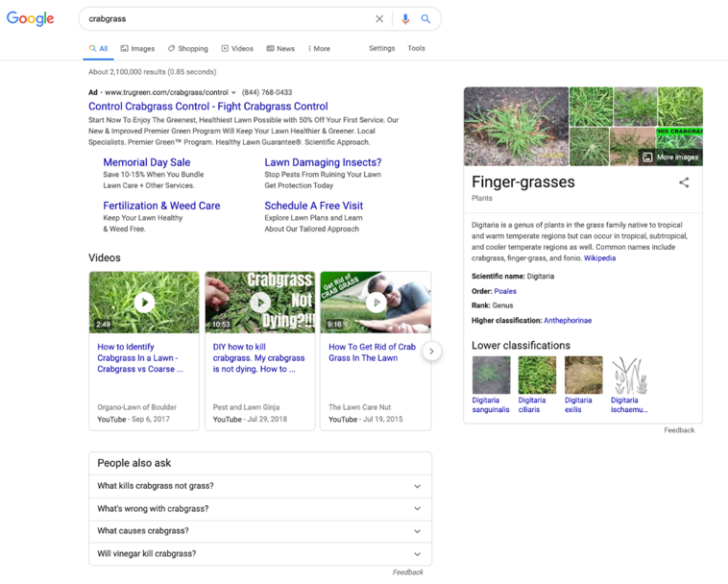Click the 'Lower classifications' heading
Viewport: 728px width, 584px height.
[x=521, y=346]
